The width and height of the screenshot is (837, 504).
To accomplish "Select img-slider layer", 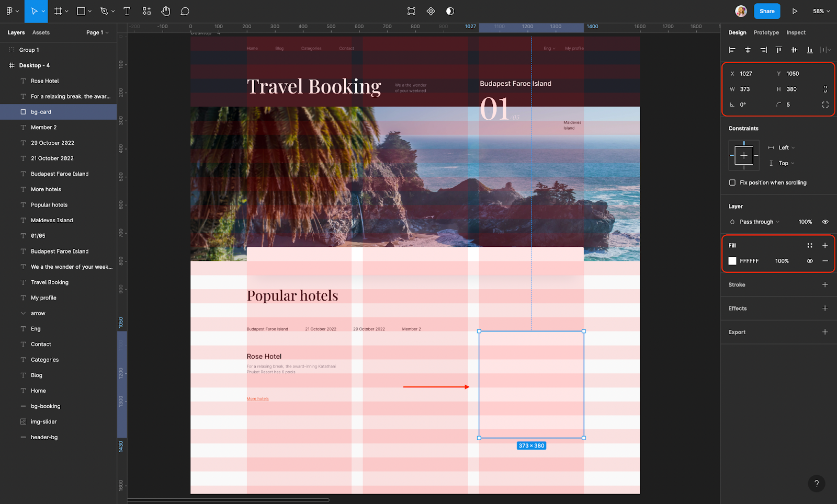I will pos(58,421).
